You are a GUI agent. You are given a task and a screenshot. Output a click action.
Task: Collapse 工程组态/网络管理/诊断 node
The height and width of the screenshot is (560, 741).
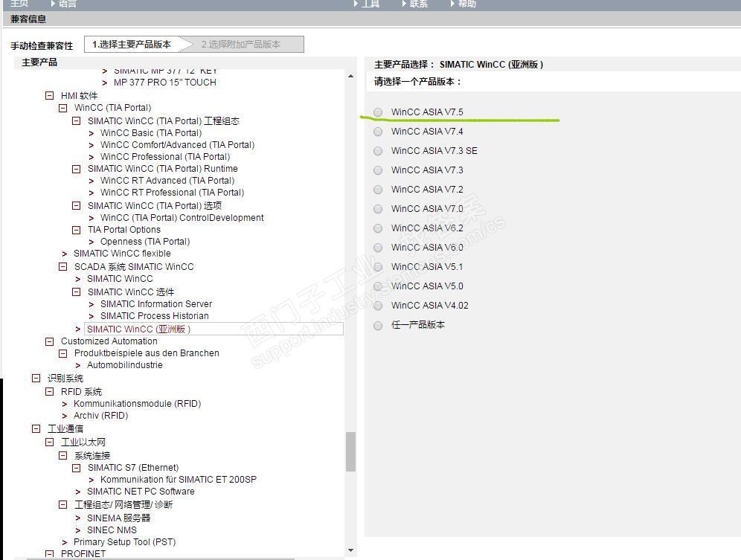pos(62,505)
